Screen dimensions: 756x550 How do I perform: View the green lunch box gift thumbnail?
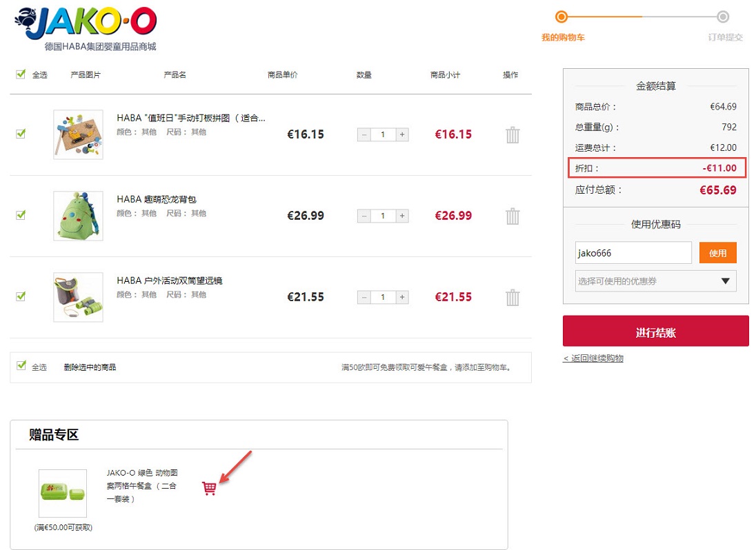[63, 493]
